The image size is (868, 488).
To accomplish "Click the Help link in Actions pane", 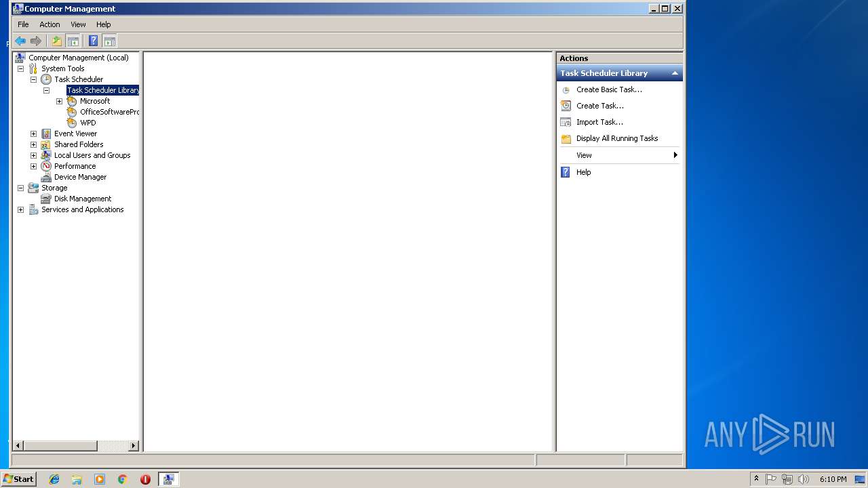I will click(584, 172).
